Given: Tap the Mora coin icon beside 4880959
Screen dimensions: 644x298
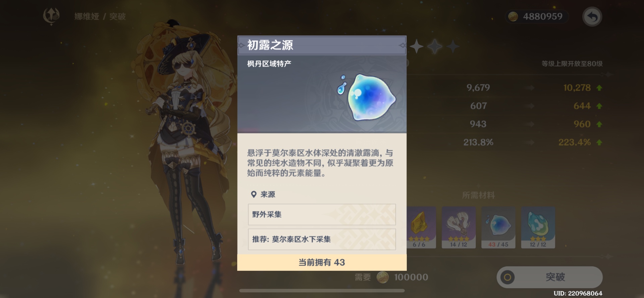Looking at the screenshot, I should pyautogui.click(x=513, y=16).
